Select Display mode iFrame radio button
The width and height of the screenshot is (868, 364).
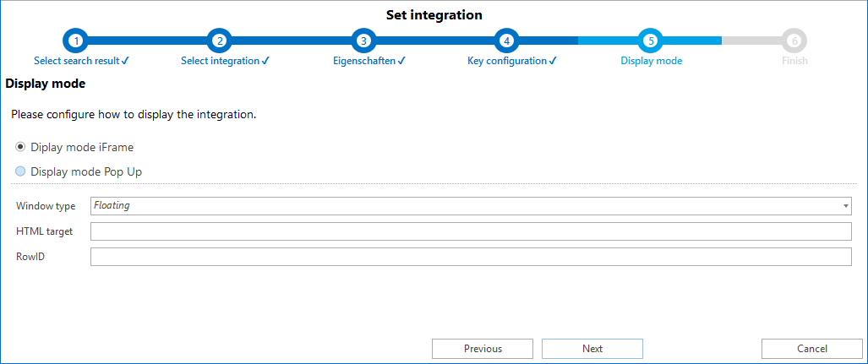21,147
